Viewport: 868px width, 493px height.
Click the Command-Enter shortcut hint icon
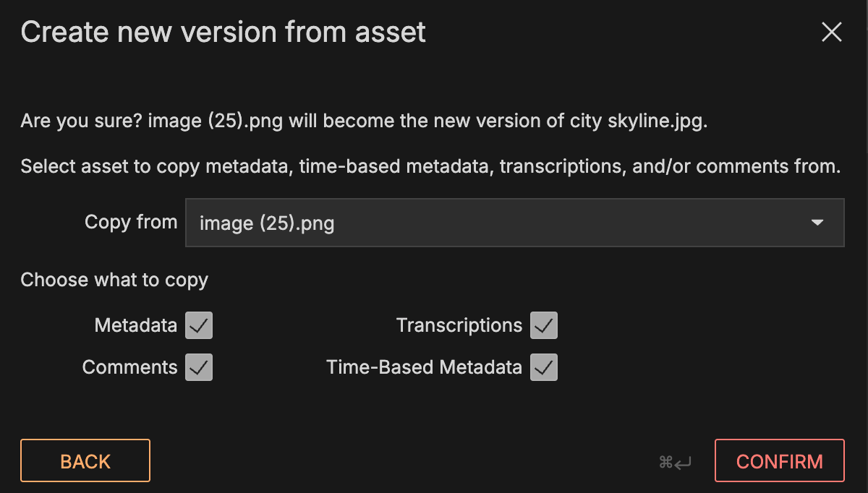(x=675, y=462)
